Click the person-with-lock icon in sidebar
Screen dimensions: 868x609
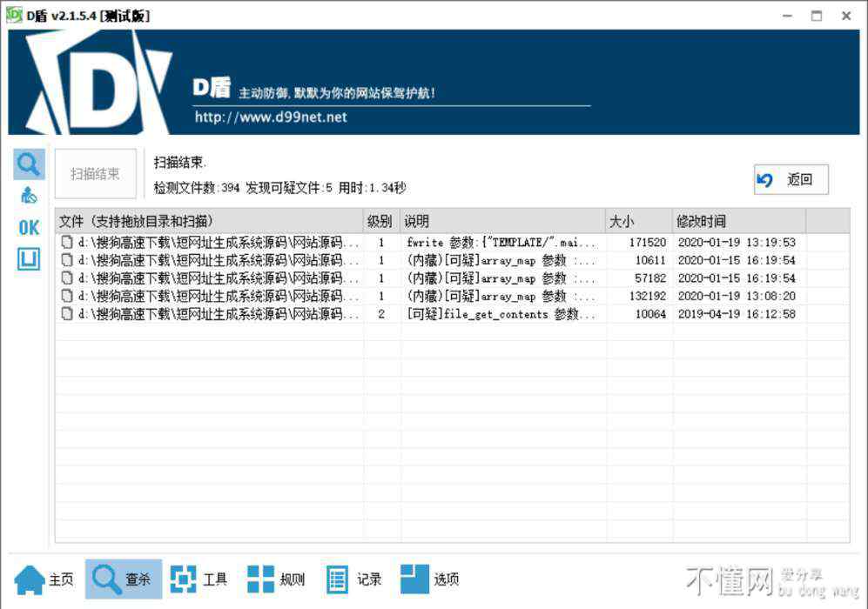pos(29,195)
